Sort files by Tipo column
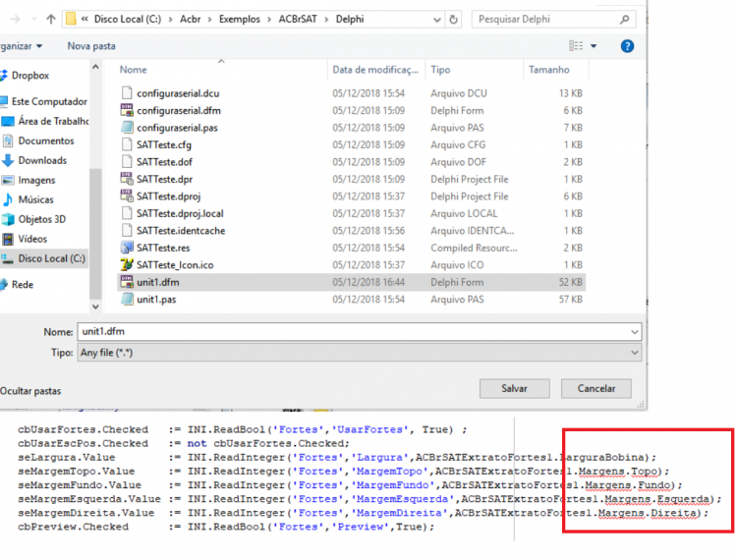 (x=440, y=70)
